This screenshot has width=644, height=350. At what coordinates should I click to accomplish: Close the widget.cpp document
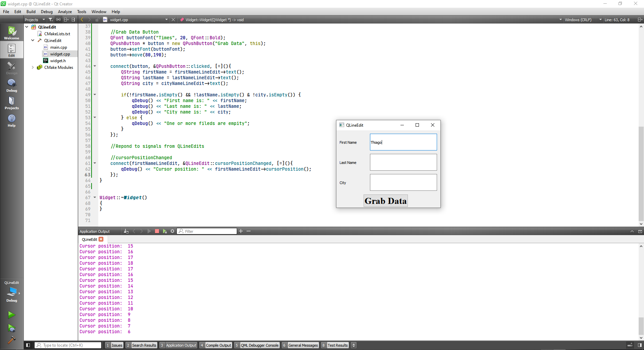(x=173, y=19)
